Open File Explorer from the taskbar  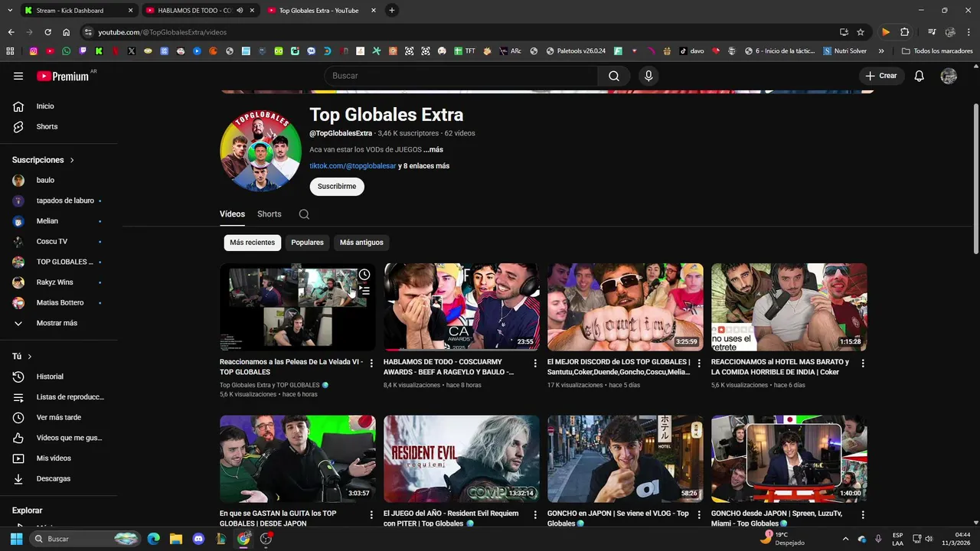[x=175, y=539]
